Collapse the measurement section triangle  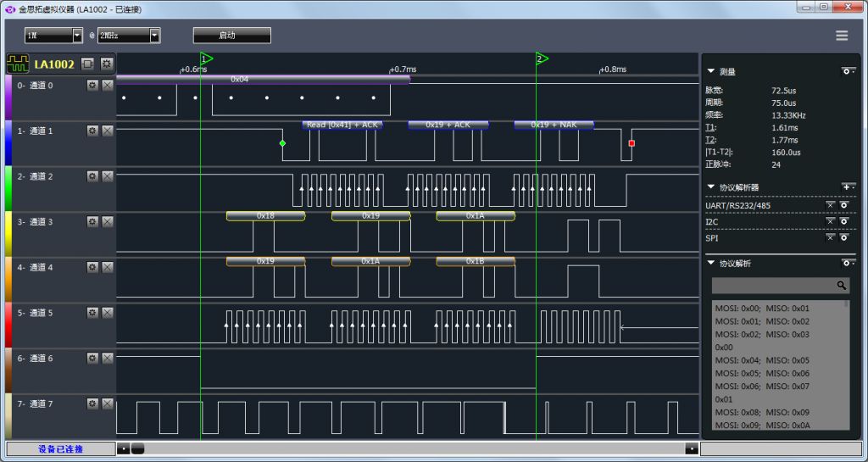(x=711, y=71)
